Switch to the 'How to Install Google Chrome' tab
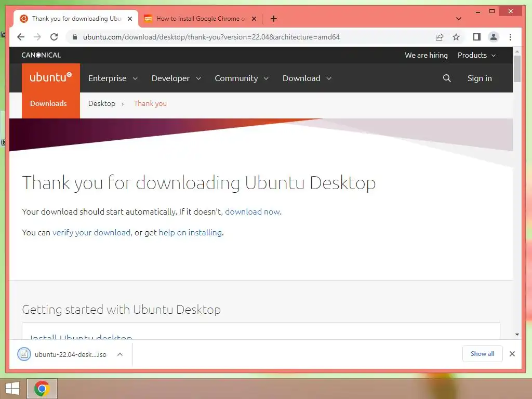 coord(200,19)
